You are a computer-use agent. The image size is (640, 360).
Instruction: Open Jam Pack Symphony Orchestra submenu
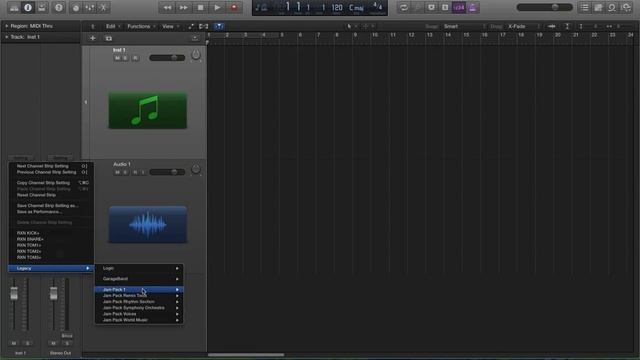tap(139, 308)
